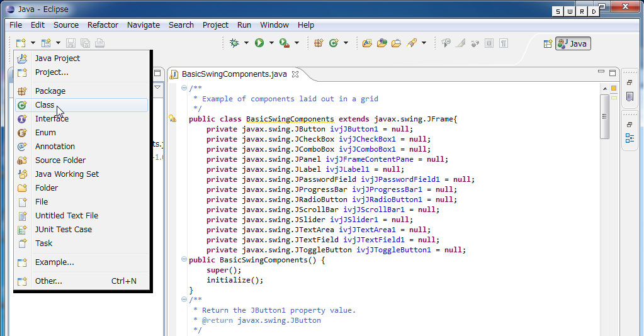Close the BasicSwingComponents.java editor tab

pos(295,74)
